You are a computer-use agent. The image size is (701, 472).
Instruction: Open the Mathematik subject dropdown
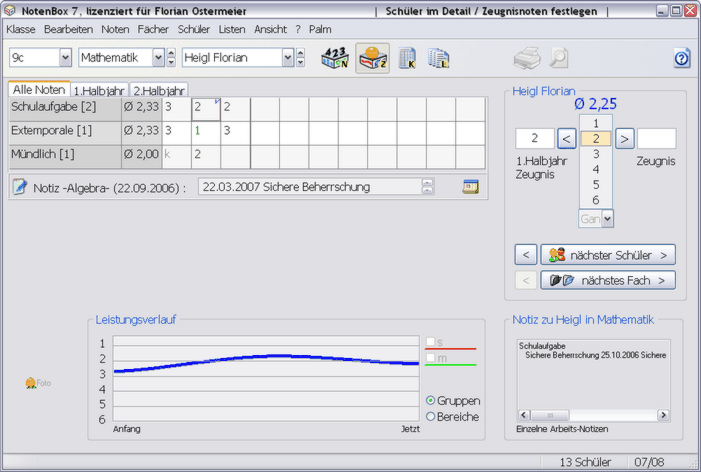click(171, 58)
